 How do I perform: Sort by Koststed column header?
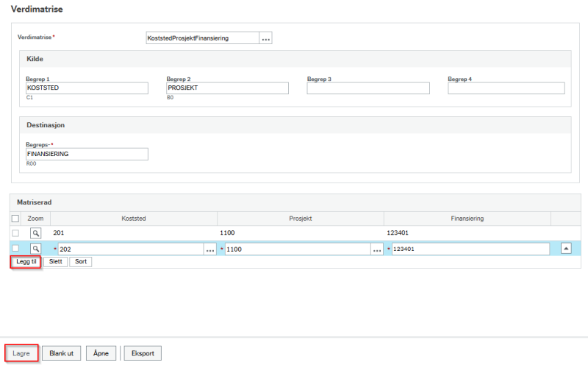click(134, 219)
